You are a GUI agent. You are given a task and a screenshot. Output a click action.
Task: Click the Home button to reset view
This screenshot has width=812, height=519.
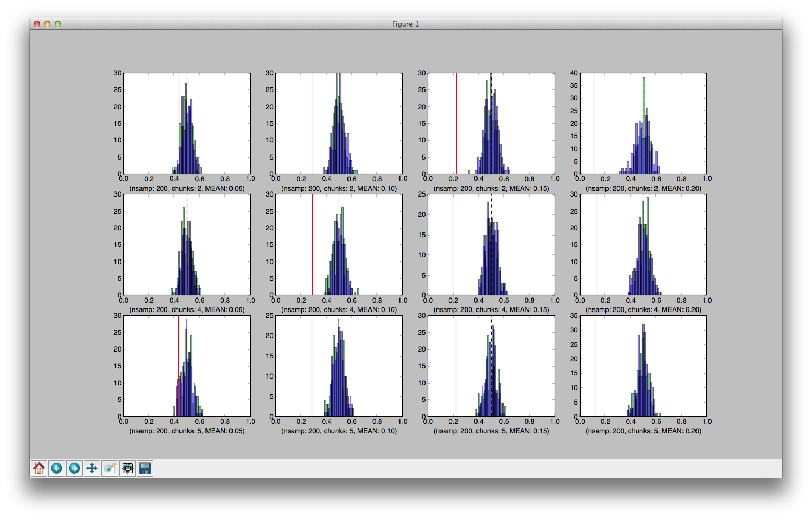click(x=39, y=469)
